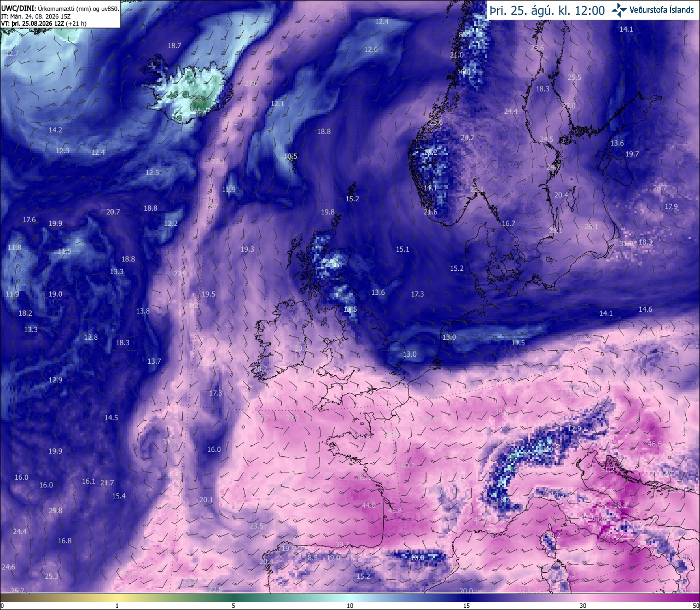Click the 58.2 value near the Adriatic coast
This screenshot has height=610, width=700.
pyautogui.click(x=621, y=506)
